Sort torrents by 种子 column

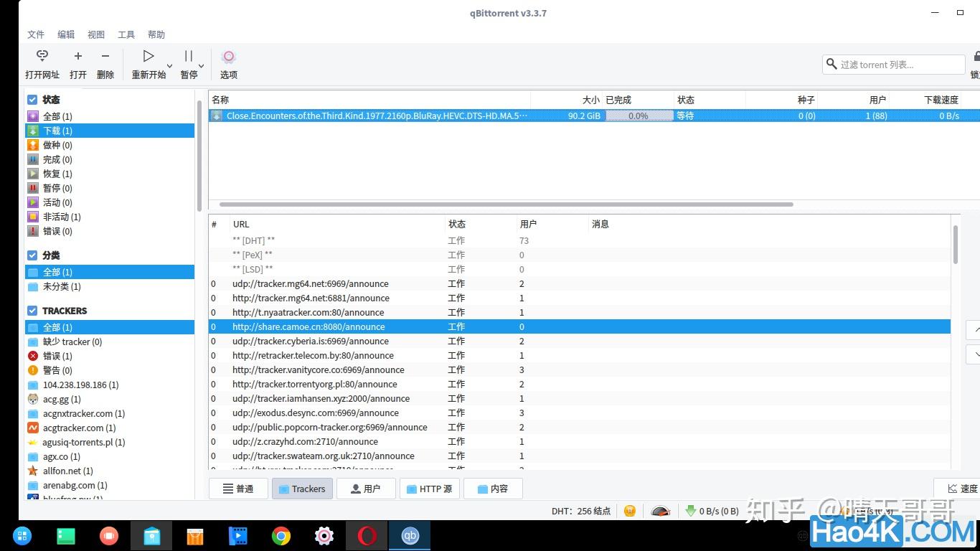[x=782, y=100]
